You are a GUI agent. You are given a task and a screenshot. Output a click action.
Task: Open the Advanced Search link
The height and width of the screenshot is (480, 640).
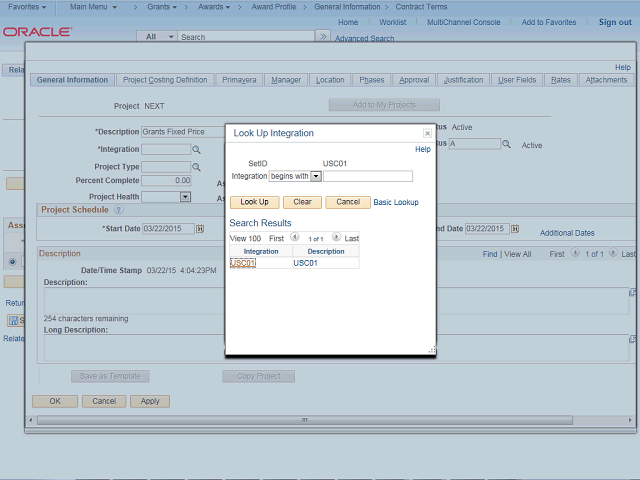point(364,38)
